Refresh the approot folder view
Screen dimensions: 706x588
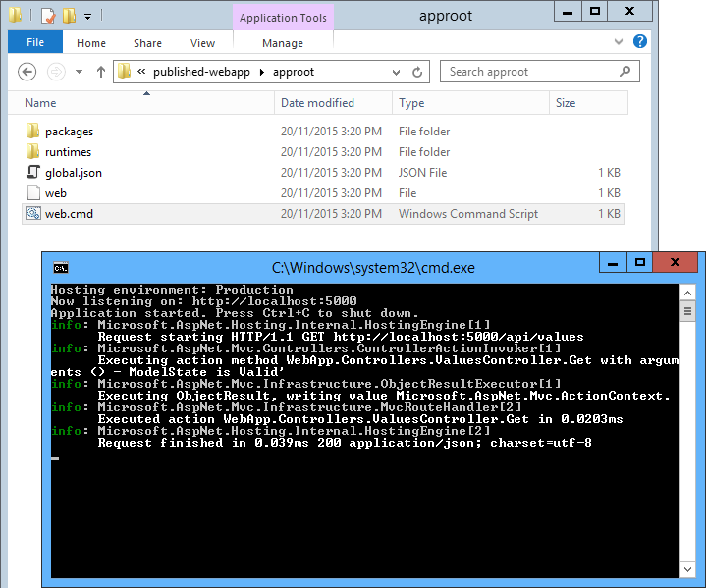point(417,72)
